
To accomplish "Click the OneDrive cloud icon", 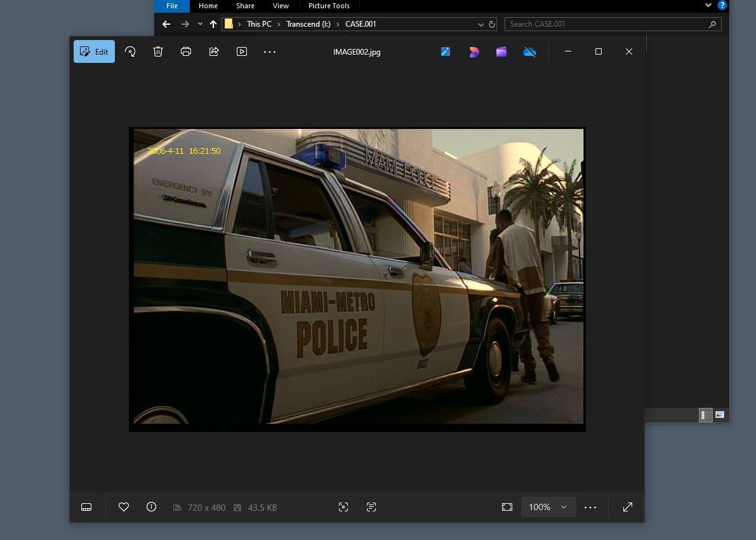I will coord(529,52).
